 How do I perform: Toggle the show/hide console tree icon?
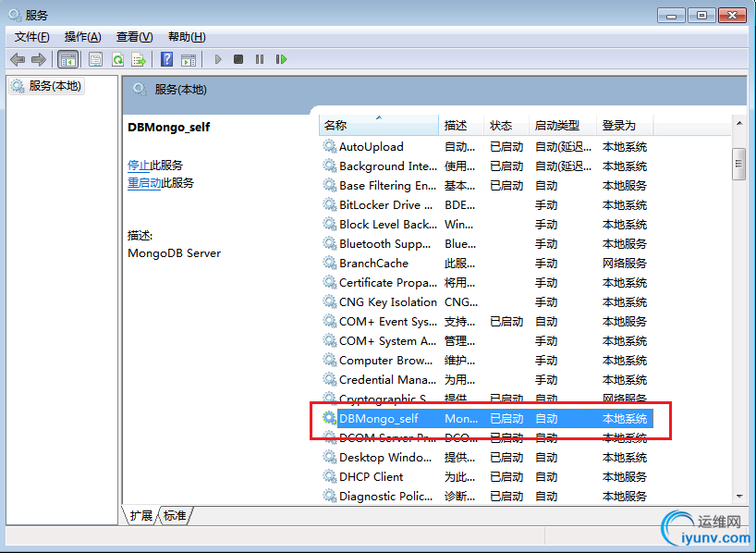[68, 59]
